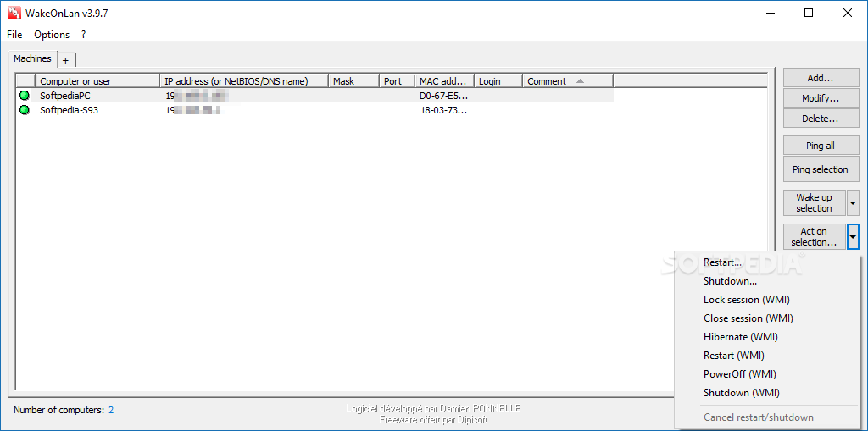Click the Comment column header
Image resolution: width=868 pixels, height=431 pixels.
568,81
